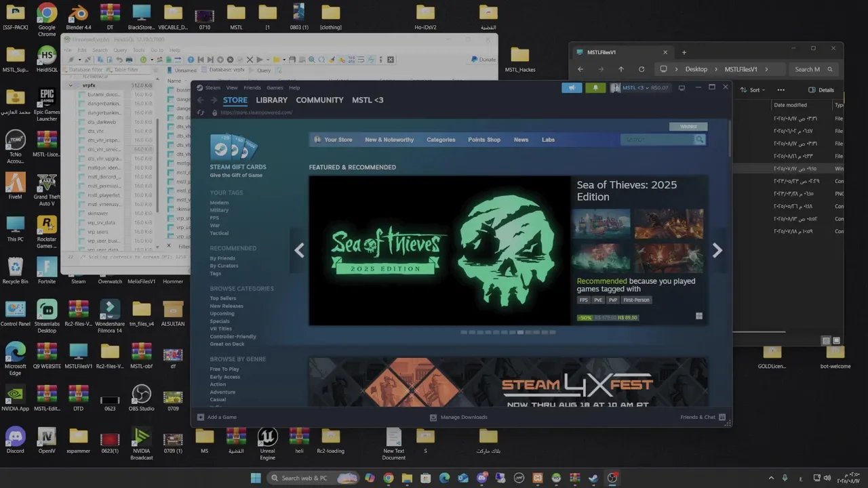This screenshot has width=868, height=488.
Task: Open New Releases category link
Action: pos(226,306)
